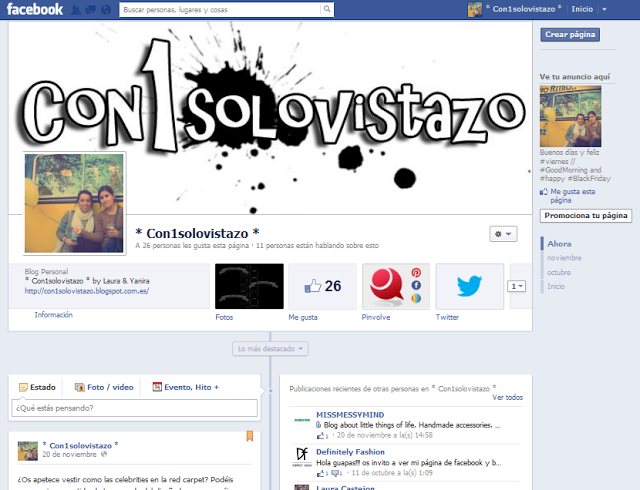Click the small profile thumbnail in top bar

(475, 9)
